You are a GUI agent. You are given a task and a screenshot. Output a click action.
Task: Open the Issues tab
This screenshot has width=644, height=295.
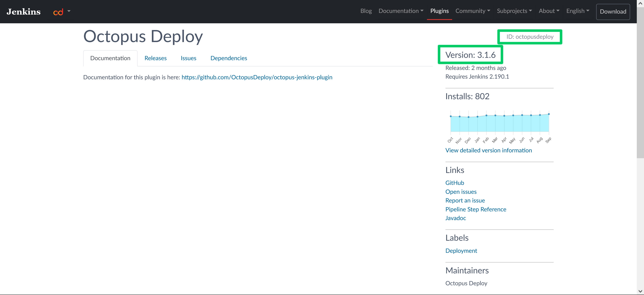point(188,58)
